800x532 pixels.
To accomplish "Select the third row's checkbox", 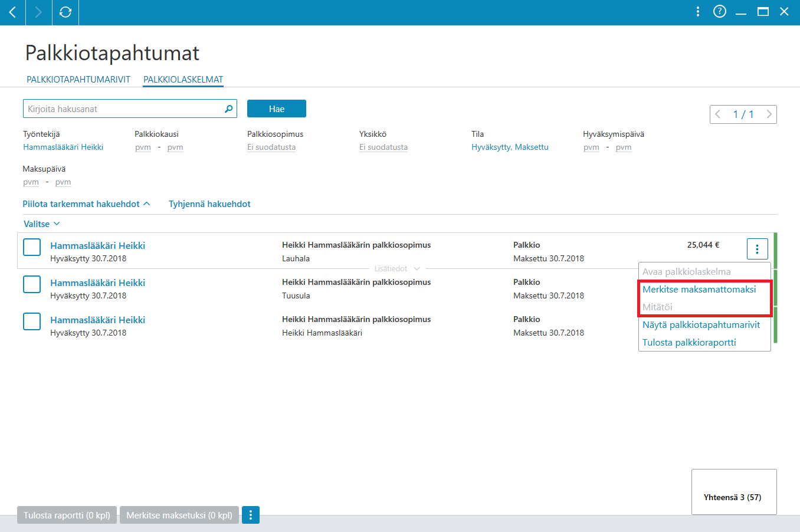I will tap(32, 321).
